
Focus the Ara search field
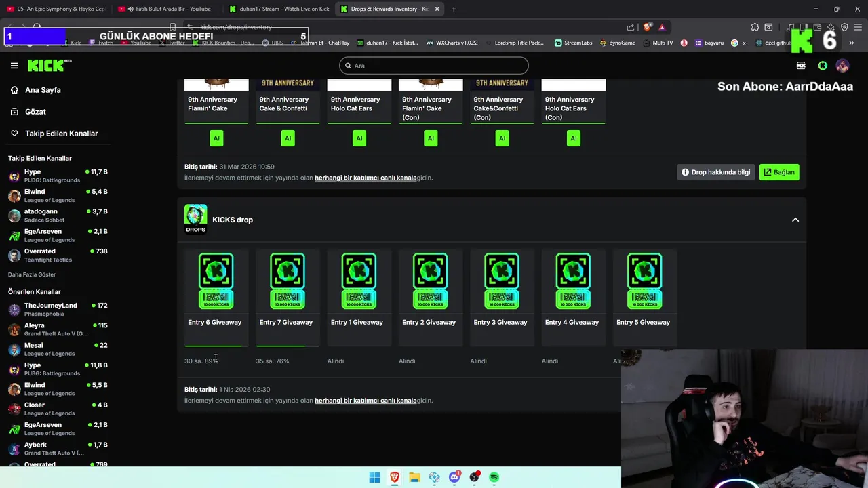[x=434, y=66]
